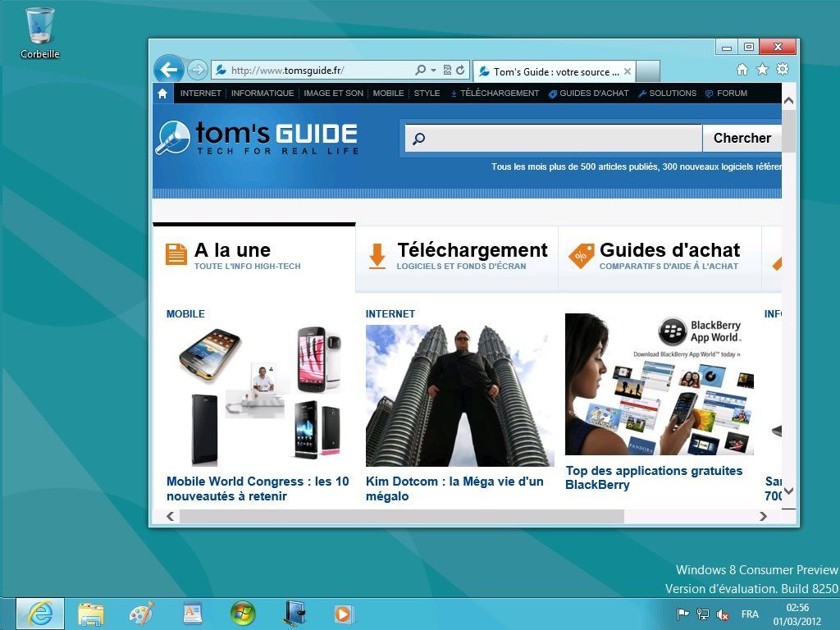Select the Guides d'achat section tab
Viewport: 840px width, 630px height.
click(660, 258)
